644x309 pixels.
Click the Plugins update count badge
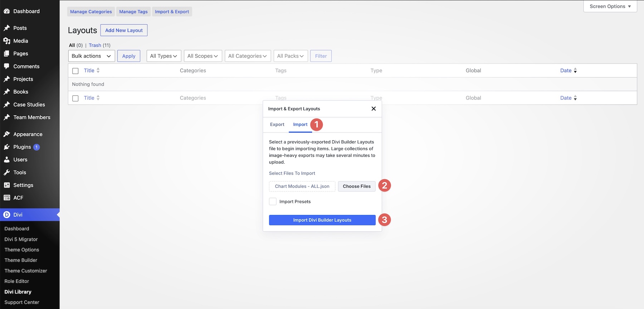coord(36,147)
